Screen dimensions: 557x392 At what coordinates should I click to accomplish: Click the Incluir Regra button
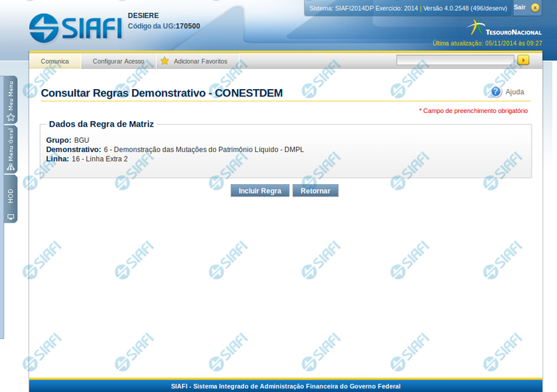(x=260, y=191)
